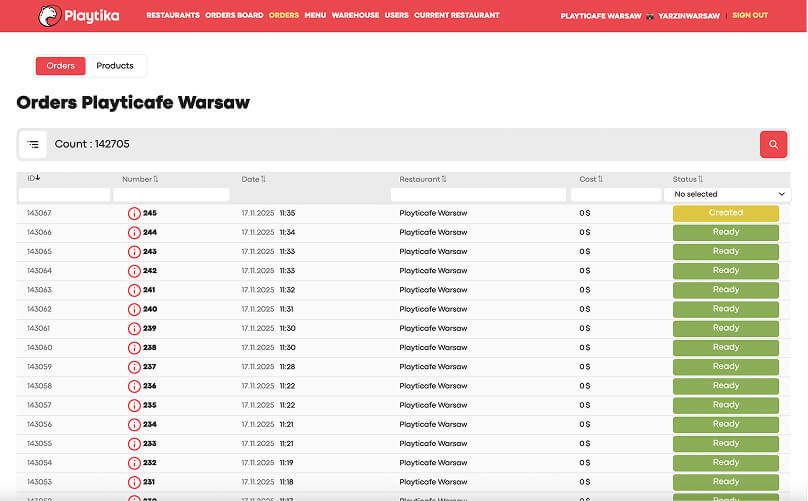Open info icon for order 235
The image size is (808, 501).
point(134,406)
